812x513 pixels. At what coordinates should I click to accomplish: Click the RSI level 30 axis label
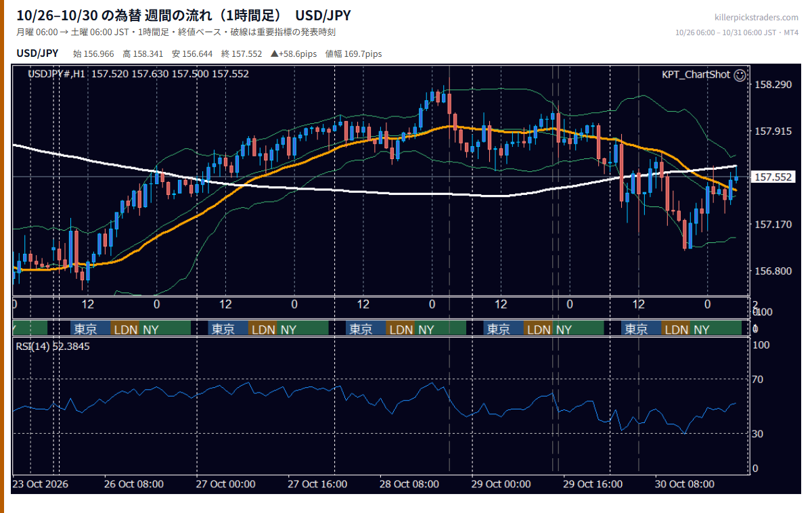pyautogui.click(x=758, y=433)
